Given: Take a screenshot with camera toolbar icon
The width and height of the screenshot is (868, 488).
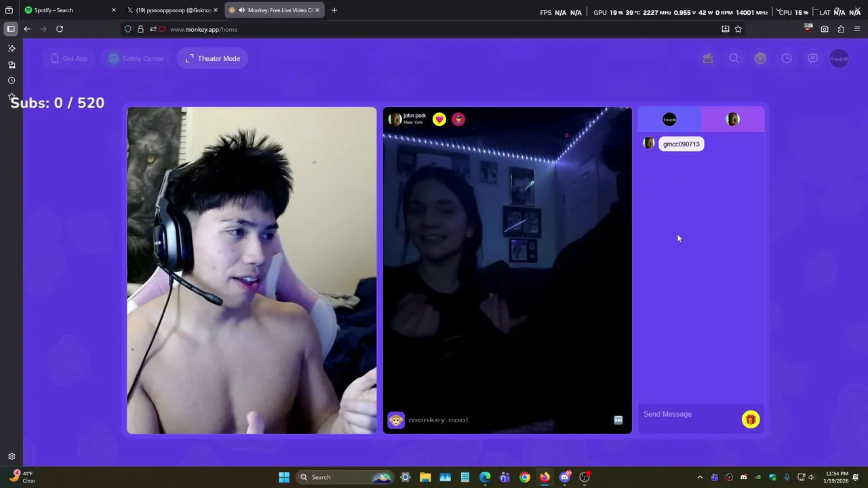Looking at the screenshot, I should coord(824,29).
